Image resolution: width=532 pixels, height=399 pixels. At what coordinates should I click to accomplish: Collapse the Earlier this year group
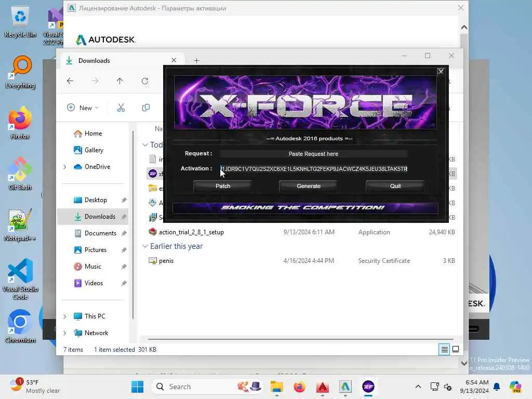coord(145,246)
